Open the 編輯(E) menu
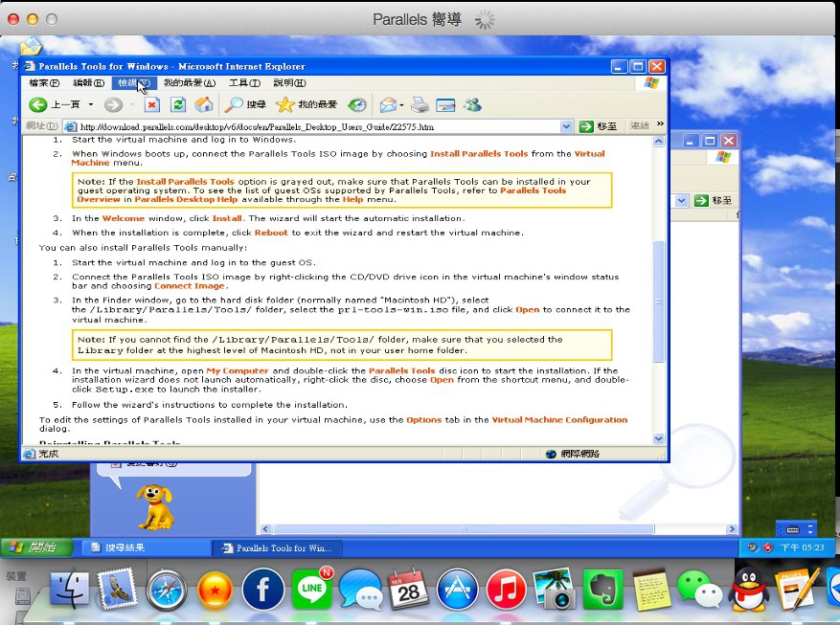This screenshot has height=625, width=840. click(x=88, y=83)
